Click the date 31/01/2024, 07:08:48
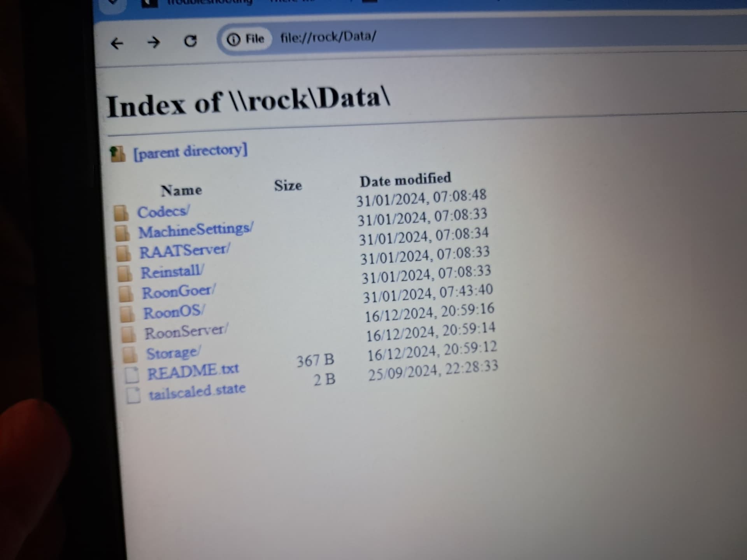 [422, 198]
